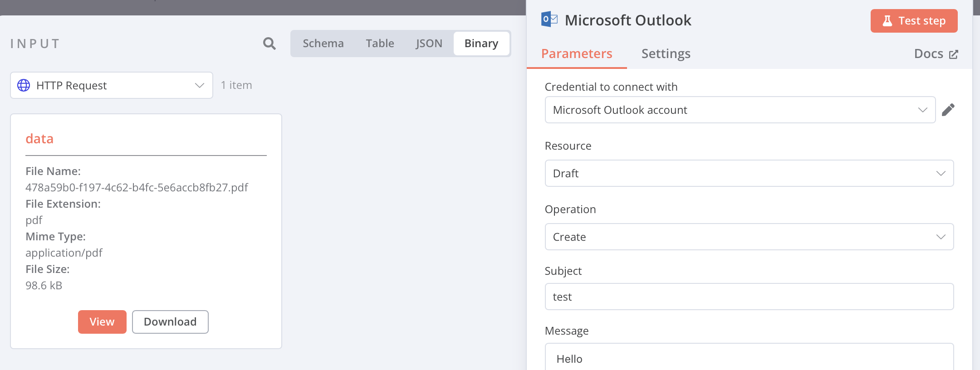Click the flask icon on Test step
980x370 pixels.
[x=887, y=21]
